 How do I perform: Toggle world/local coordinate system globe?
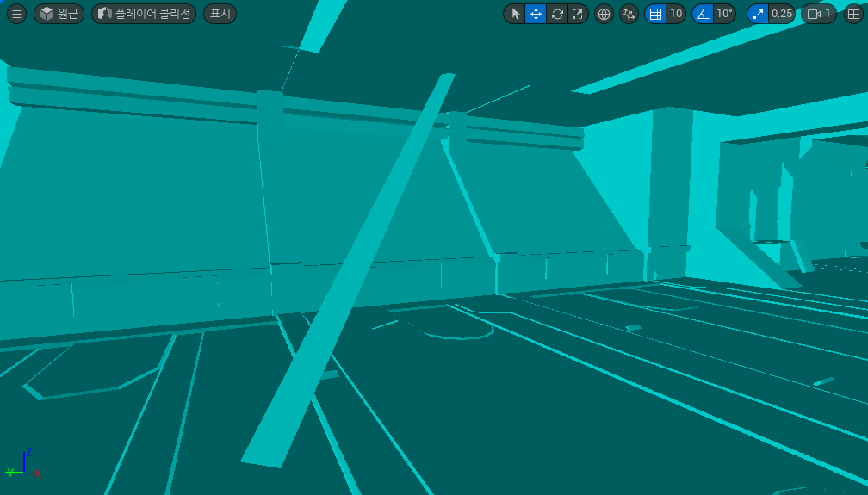click(x=604, y=14)
